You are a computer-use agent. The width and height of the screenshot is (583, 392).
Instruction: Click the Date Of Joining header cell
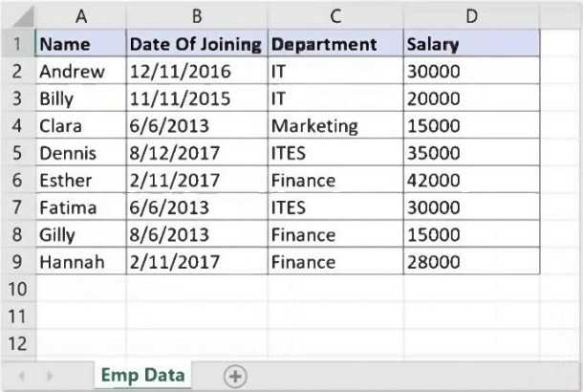click(x=195, y=44)
